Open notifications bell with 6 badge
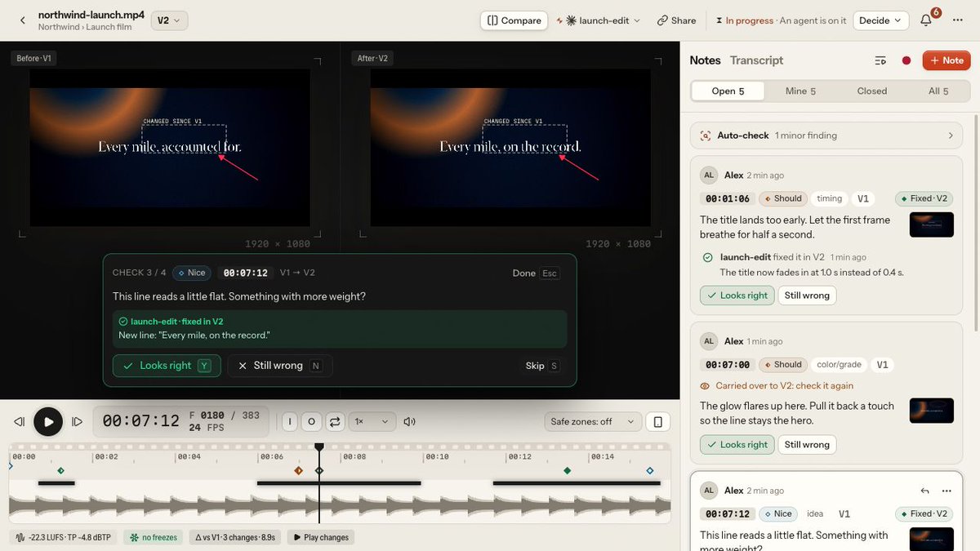The image size is (980, 551). click(928, 20)
